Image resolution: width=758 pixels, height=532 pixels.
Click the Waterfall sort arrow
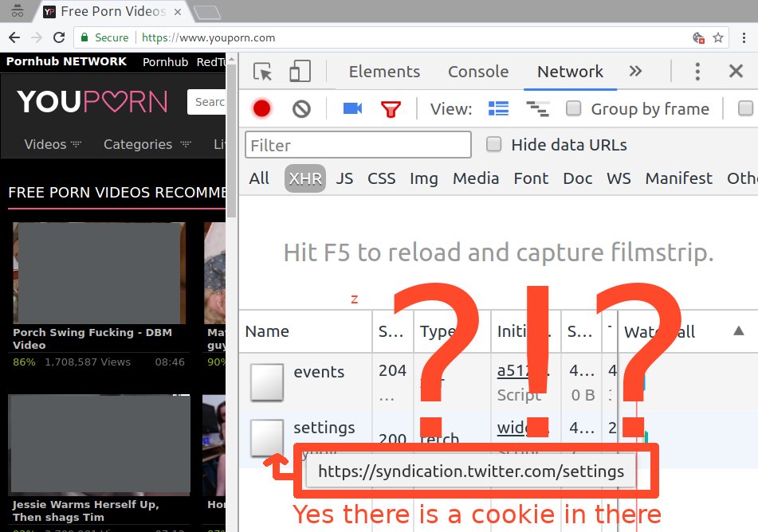point(738,331)
